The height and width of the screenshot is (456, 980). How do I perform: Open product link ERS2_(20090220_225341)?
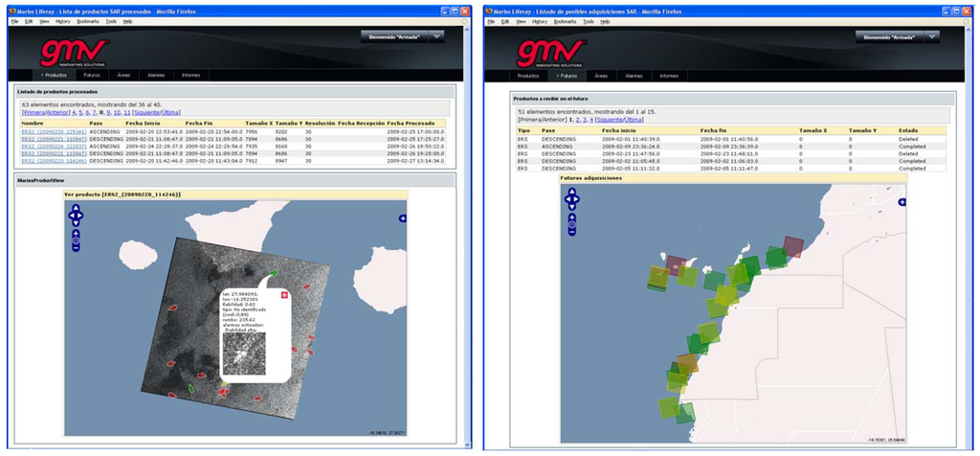point(54,132)
